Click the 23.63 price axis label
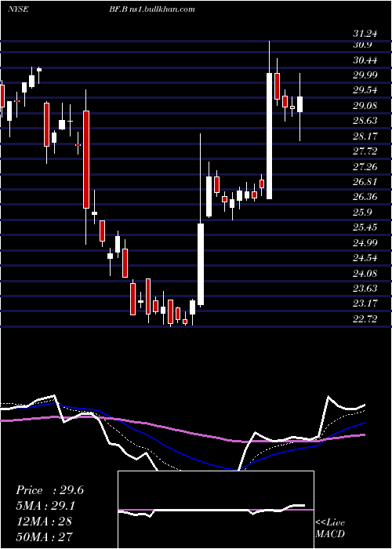This screenshot has width=392, height=549. pyautogui.click(x=365, y=288)
